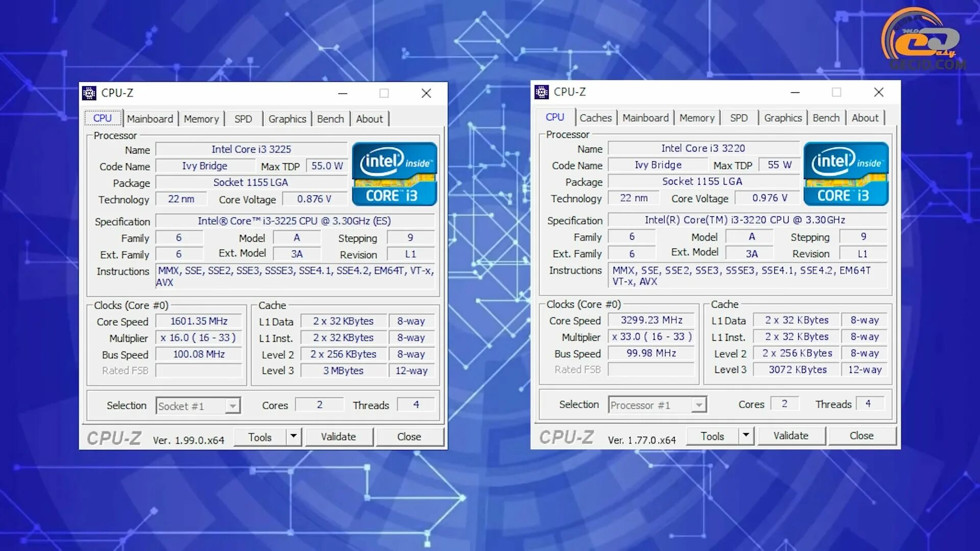Screen dimensions: 980x551
Task: Click Intel Core i3 logo in left window
Action: click(x=394, y=174)
